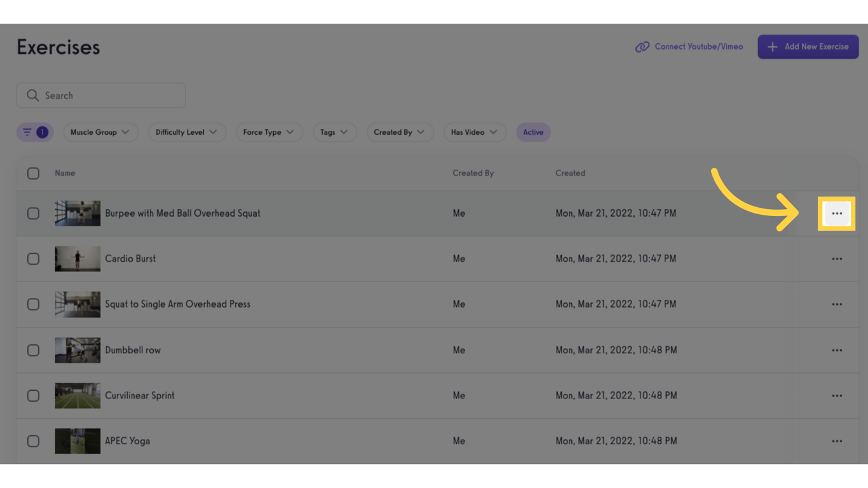Open the APEC Yoga actions menu
The image size is (868, 488).
coord(837,441)
